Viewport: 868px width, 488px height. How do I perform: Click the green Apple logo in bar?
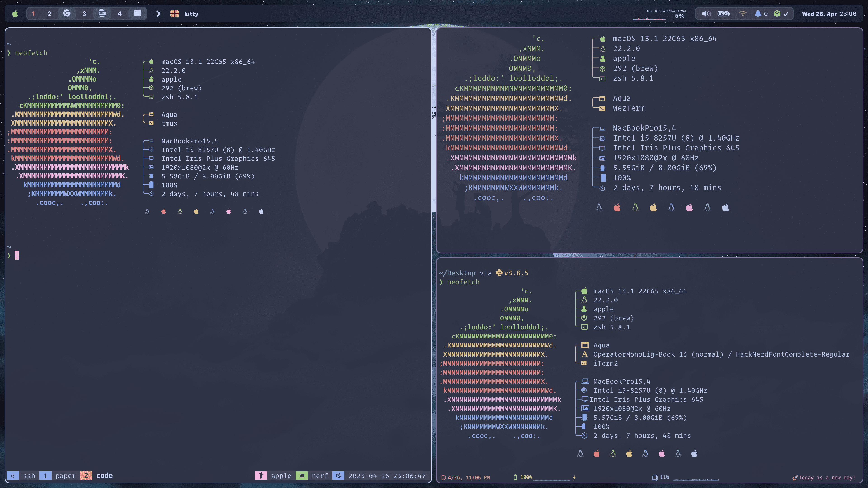point(15,14)
